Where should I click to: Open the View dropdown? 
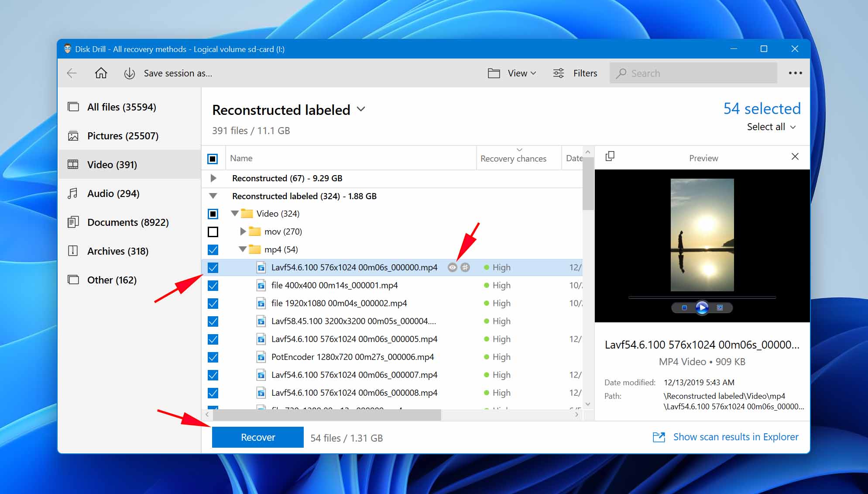coord(521,73)
